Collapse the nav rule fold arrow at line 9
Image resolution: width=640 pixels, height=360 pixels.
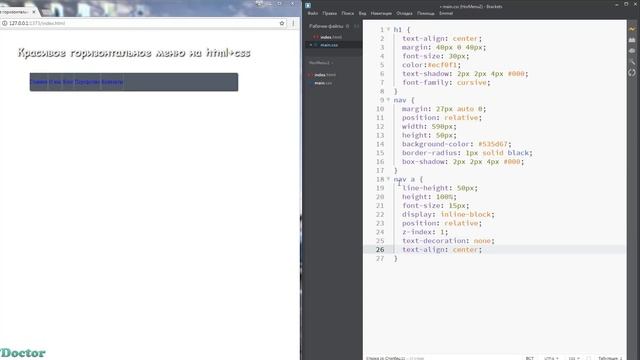[388, 100]
